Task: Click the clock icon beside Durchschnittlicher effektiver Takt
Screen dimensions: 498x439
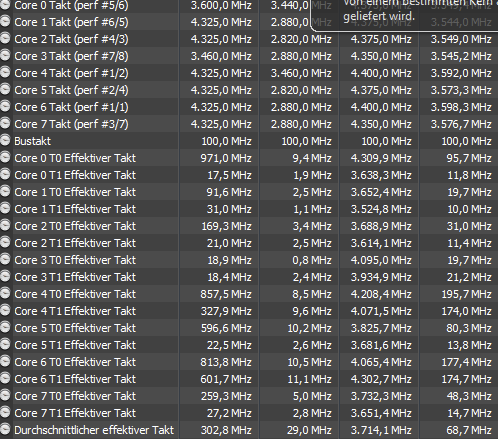Action: click(5, 430)
